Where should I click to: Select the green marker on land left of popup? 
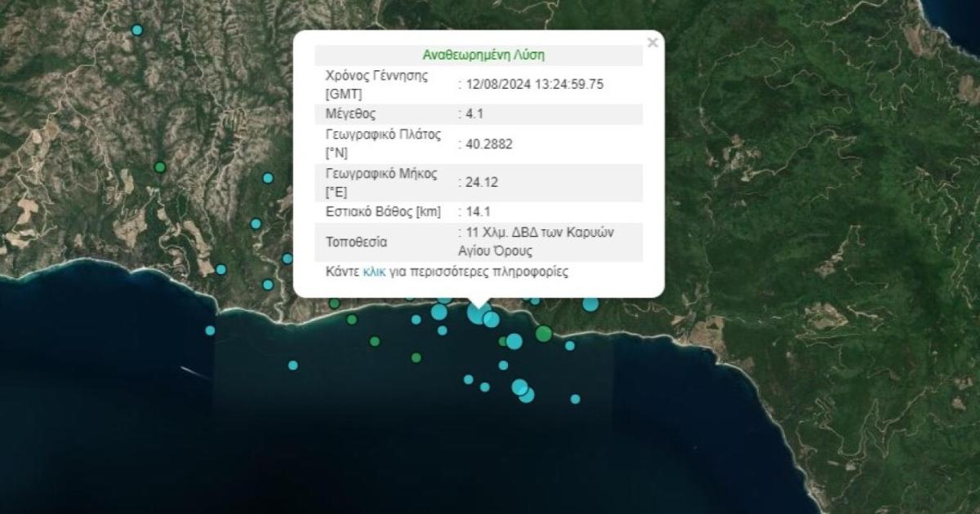[160, 167]
